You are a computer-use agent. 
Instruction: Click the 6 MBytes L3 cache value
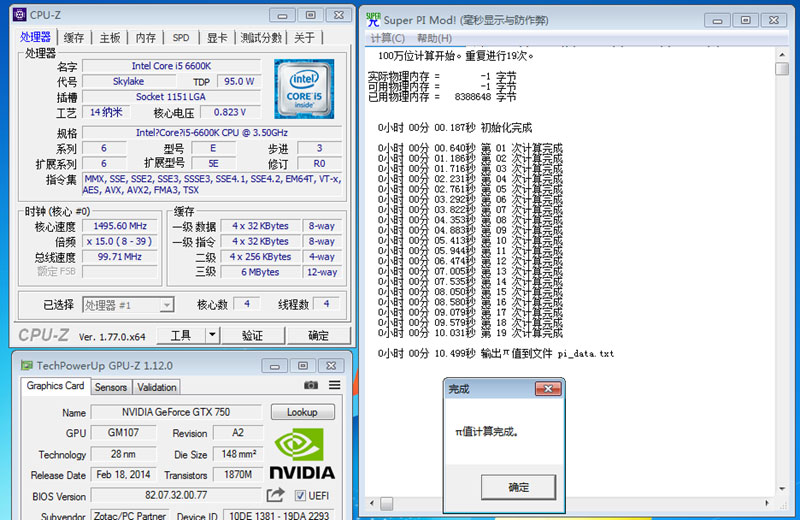click(x=260, y=272)
